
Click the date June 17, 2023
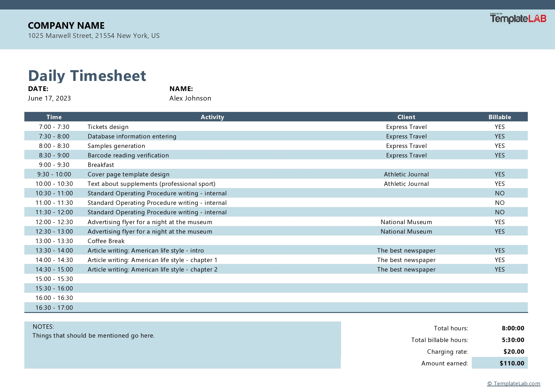pyautogui.click(x=49, y=98)
